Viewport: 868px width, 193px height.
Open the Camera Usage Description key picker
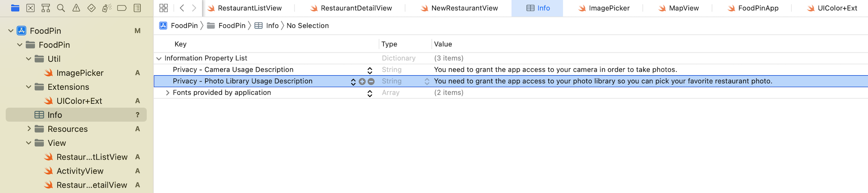[x=369, y=70]
